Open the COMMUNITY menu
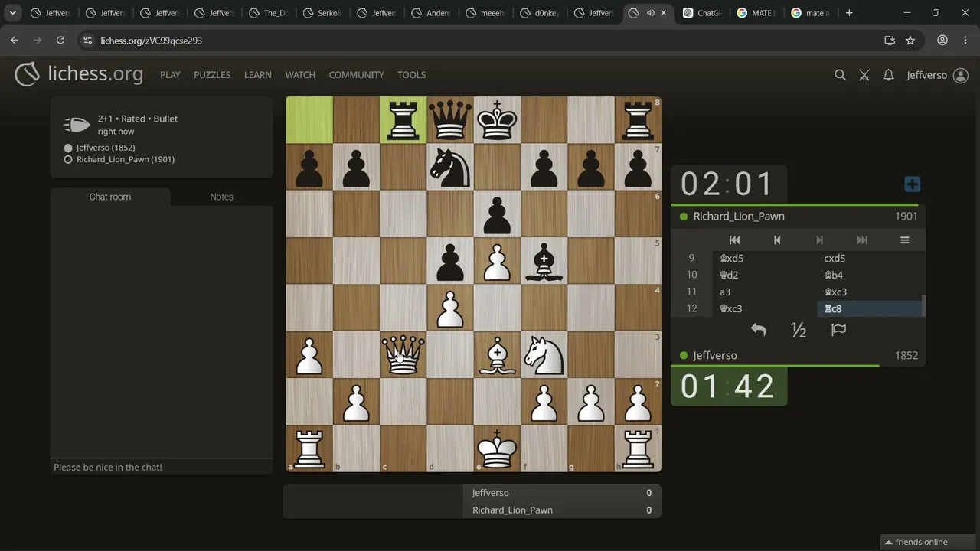 click(356, 75)
